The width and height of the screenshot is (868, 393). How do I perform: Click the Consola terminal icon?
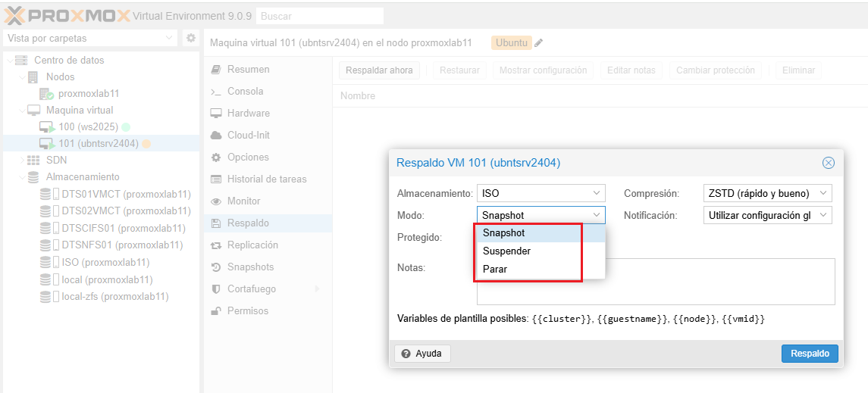(216, 91)
